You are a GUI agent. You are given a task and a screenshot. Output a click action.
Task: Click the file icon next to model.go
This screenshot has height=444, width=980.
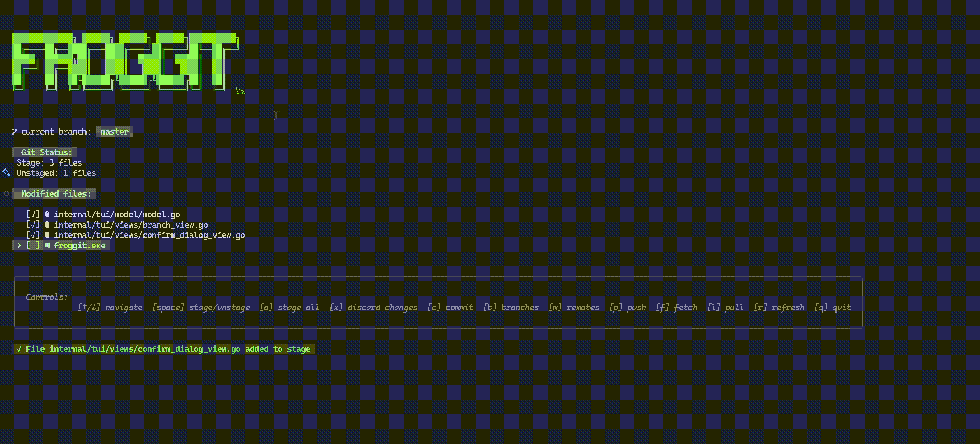(x=47, y=214)
